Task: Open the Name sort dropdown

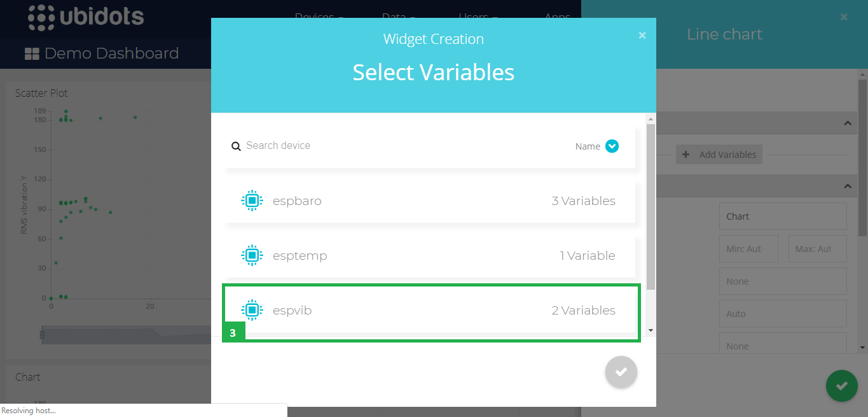Action: coord(612,146)
